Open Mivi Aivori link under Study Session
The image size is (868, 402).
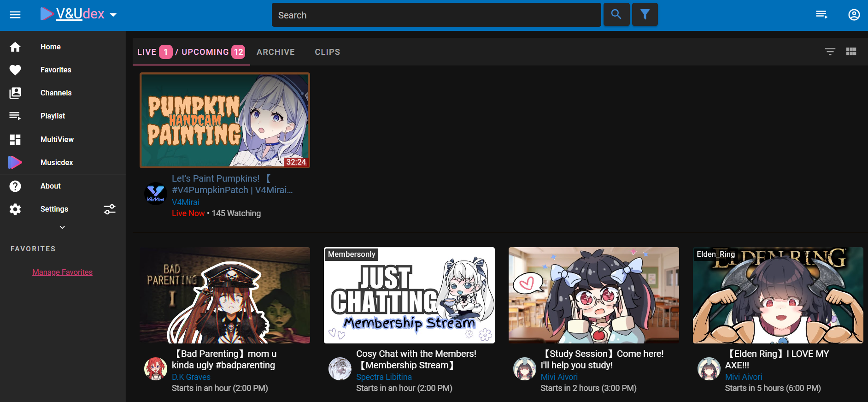tap(559, 377)
